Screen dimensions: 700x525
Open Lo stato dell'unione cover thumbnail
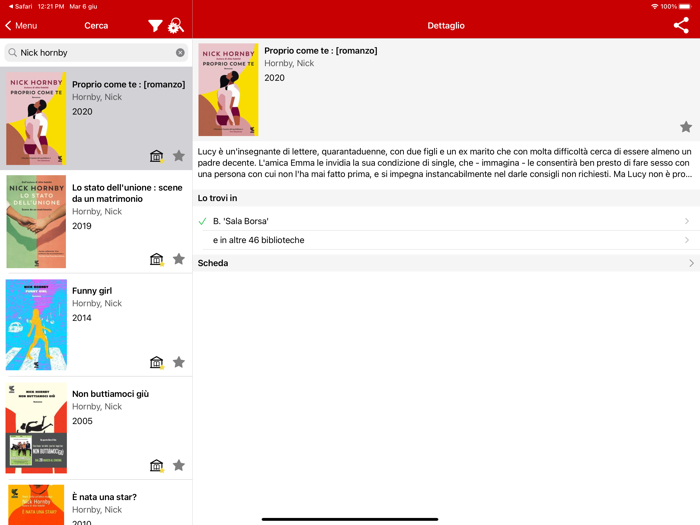click(x=36, y=221)
